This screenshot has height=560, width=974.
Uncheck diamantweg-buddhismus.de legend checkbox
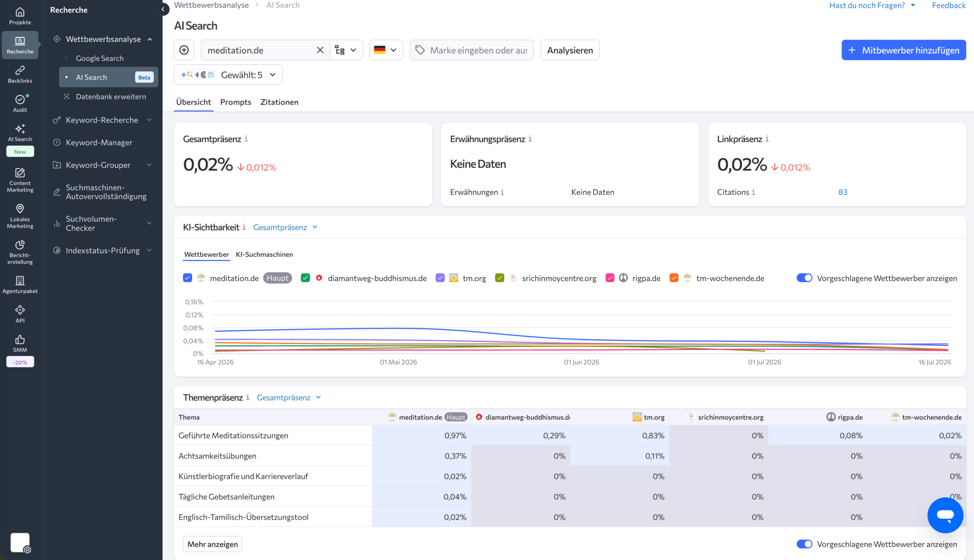305,278
